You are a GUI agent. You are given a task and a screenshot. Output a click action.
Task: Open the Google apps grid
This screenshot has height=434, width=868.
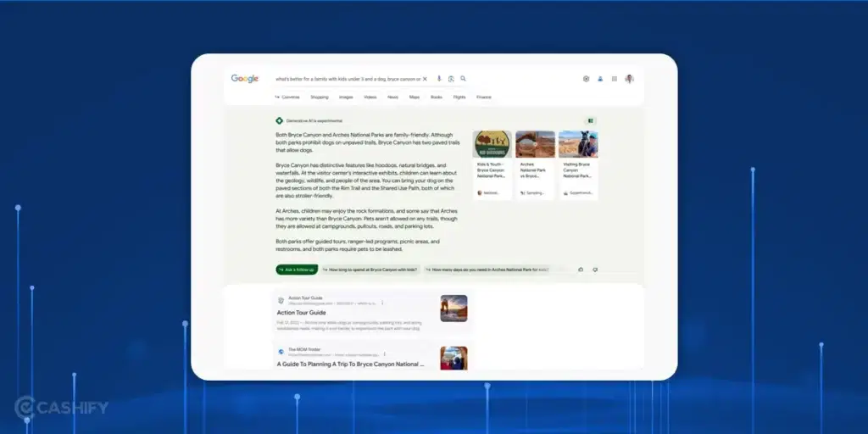(x=615, y=79)
